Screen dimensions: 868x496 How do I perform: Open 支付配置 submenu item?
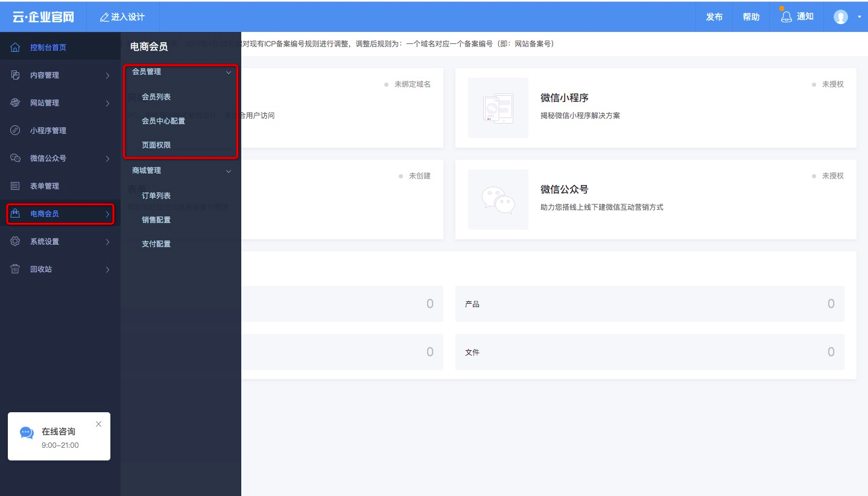click(x=156, y=243)
